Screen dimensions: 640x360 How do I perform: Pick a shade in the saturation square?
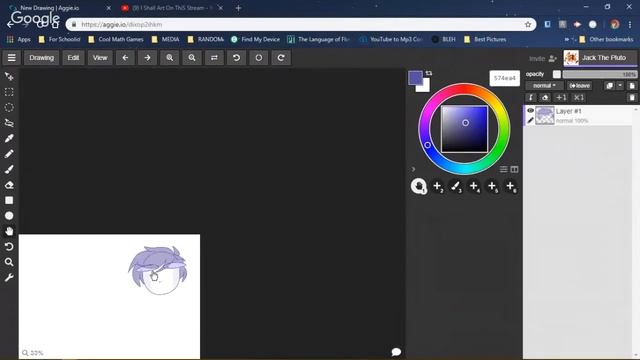point(464,129)
